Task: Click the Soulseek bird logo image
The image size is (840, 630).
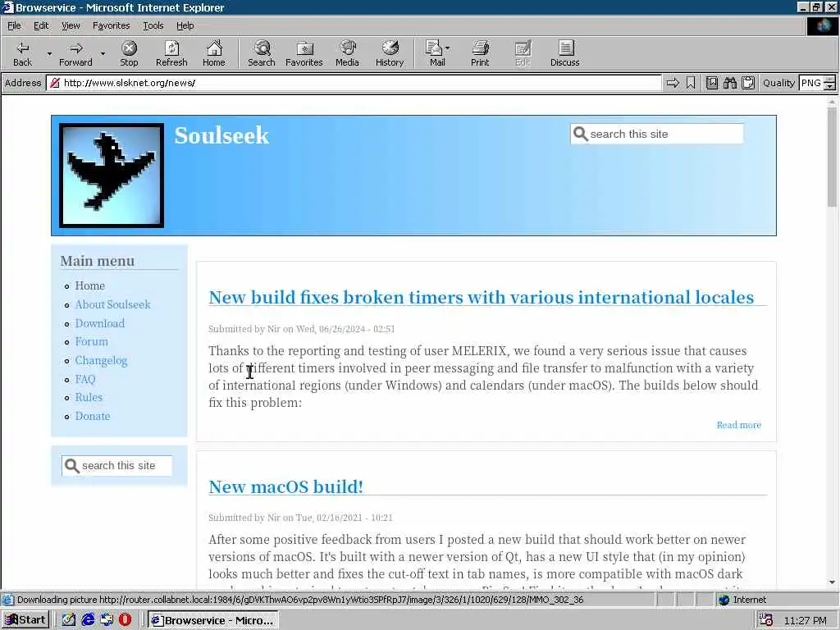Action: point(112,176)
